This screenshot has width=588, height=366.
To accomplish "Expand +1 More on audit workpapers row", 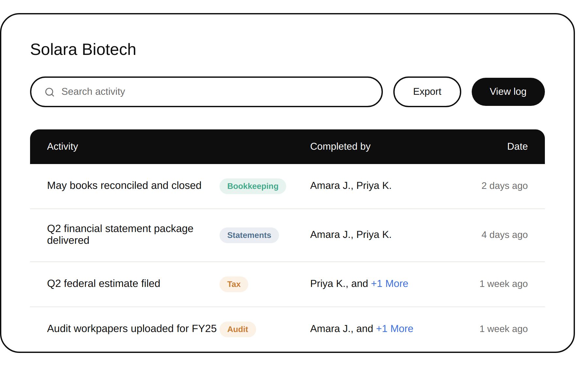I will click(395, 329).
